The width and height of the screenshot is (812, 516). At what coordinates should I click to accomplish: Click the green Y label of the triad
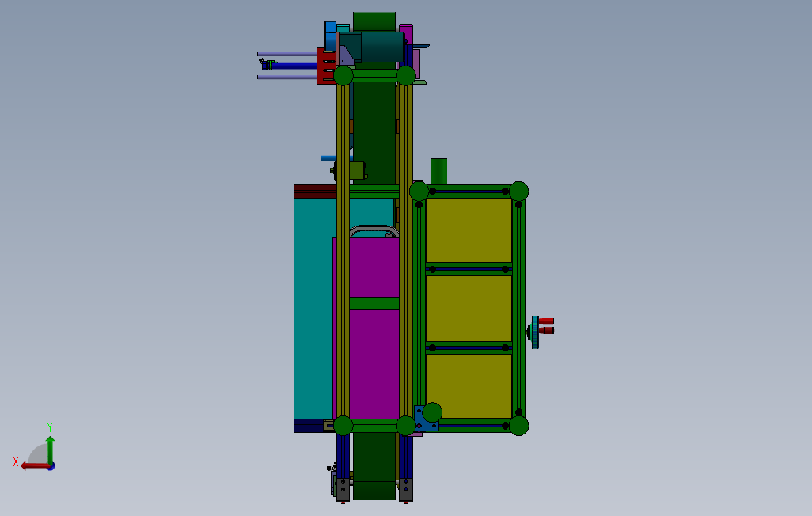(50, 427)
